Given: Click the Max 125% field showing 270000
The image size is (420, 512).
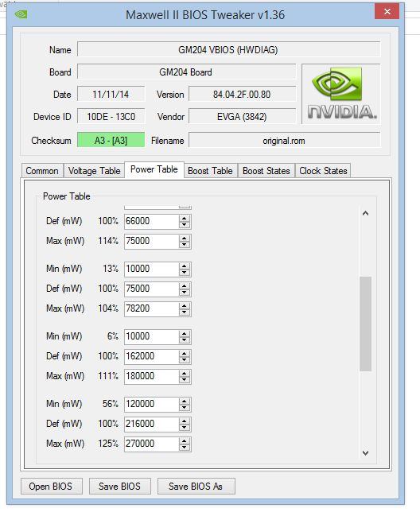Looking at the screenshot, I should pyautogui.click(x=152, y=444).
